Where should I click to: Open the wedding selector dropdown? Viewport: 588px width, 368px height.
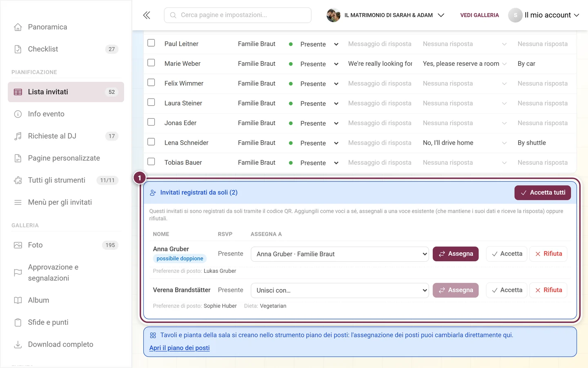point(386,15)
